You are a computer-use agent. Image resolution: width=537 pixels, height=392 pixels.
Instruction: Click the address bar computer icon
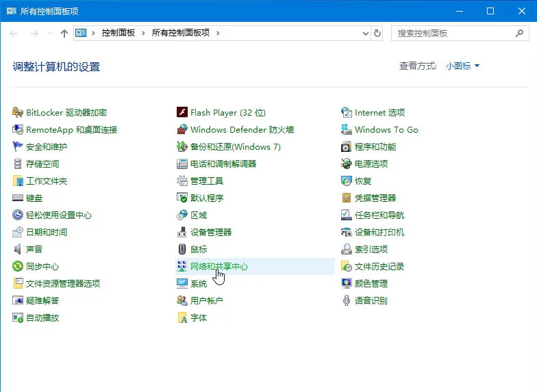click(x=81, y=33)
